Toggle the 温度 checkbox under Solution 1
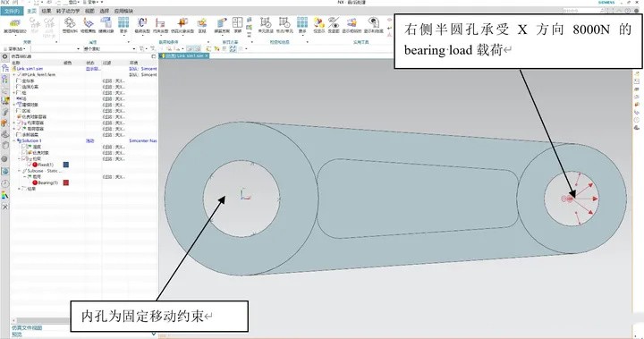The width and height of the screenshot is (644, 339). (x=24, y=147)
